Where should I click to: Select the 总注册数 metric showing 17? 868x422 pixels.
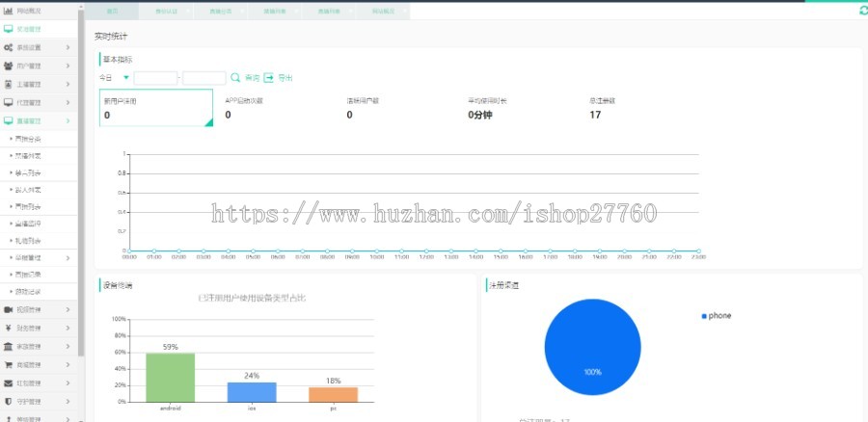(x=602, y=109)
